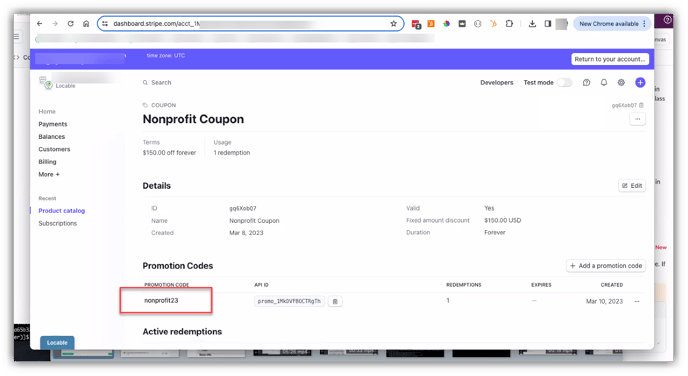
Task: Select the promo API ID text
Action: [289, 301]
